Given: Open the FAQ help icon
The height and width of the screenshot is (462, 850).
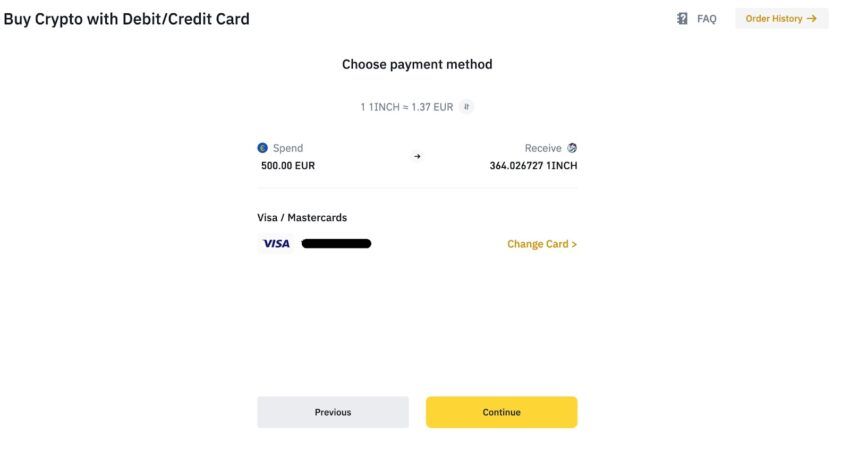Looking at the screenshot, I should [682, 18].
